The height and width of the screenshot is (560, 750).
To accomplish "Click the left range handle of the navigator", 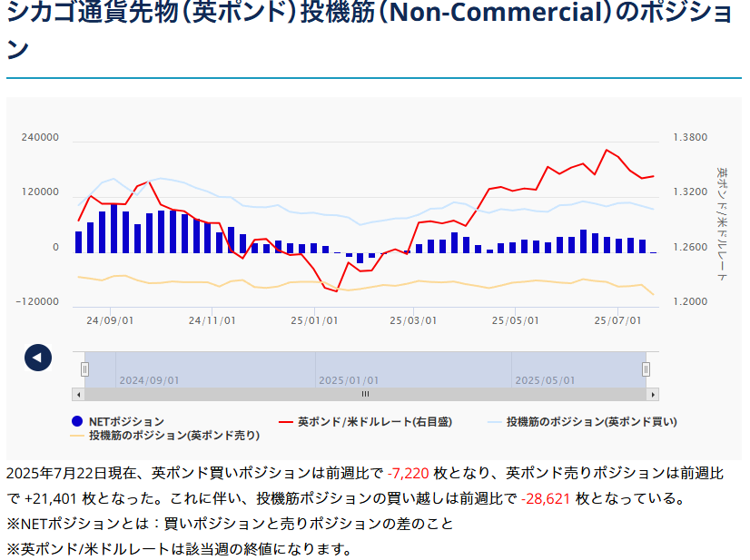I will (84, 368).
